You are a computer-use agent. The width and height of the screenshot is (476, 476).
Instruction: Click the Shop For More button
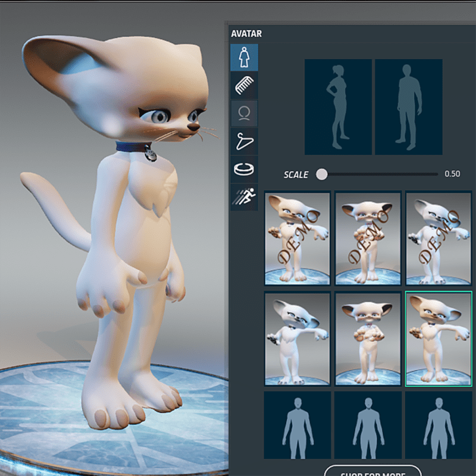[x=372, y=471]
